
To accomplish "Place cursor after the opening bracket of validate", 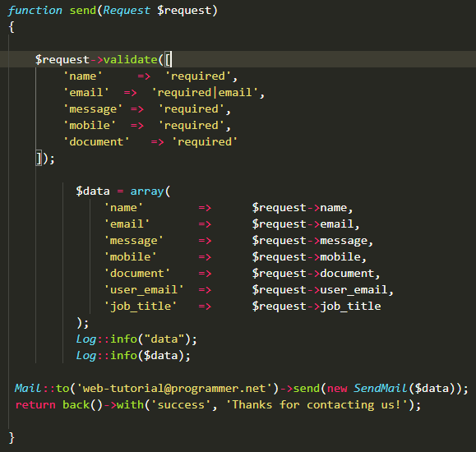I will coord(172,59).
